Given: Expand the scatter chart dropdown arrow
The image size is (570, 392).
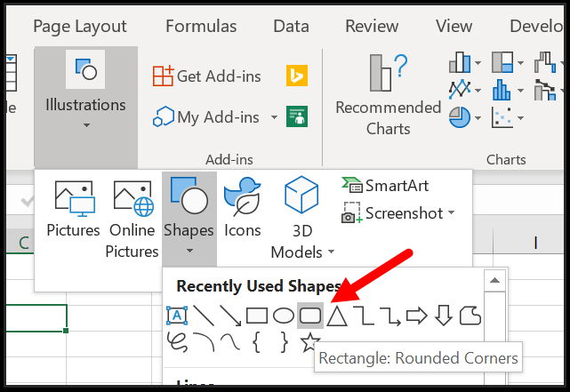Looking at the screenshot, I should (x=520, y=117).
